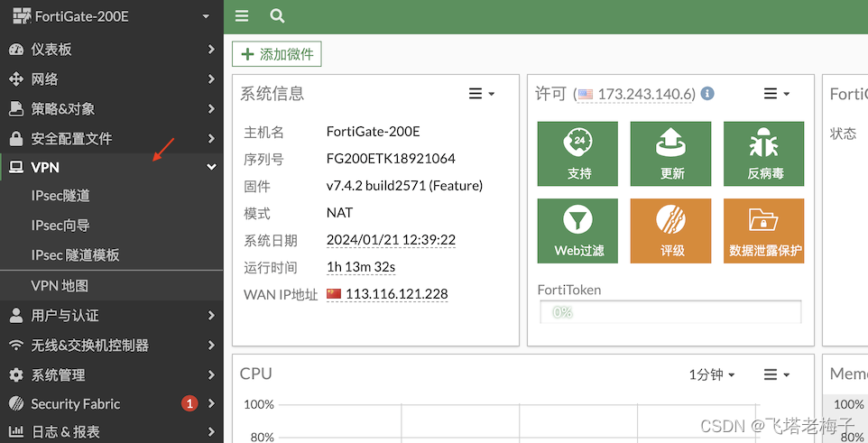
Task: Open the search magnifier icon
Action: tap(277, 16)
